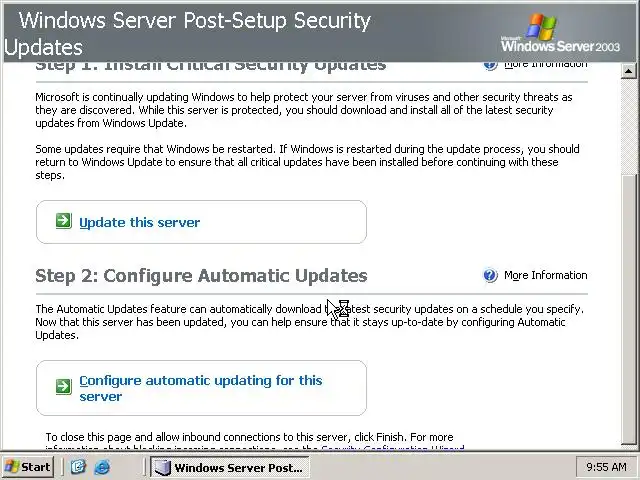Open More Information for Step 2

[x=545, y=275]
